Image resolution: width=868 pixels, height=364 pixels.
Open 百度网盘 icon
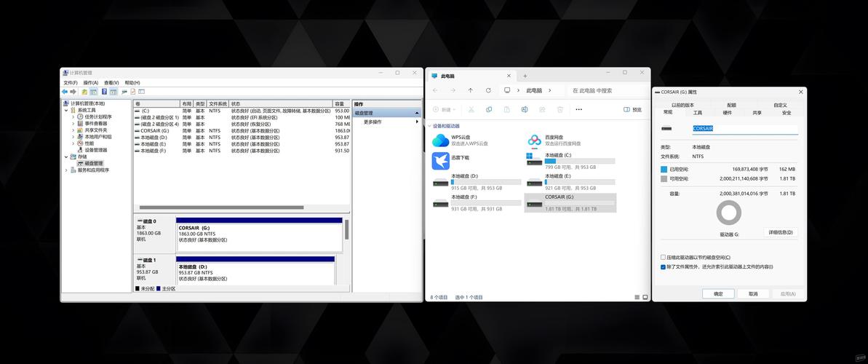click(x=534, y=141)
